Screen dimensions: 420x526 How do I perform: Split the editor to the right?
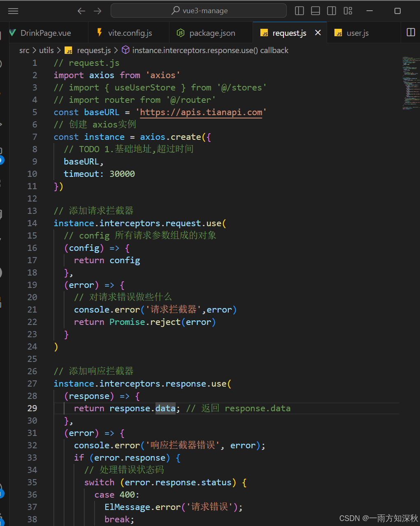[x=411, y=32]
